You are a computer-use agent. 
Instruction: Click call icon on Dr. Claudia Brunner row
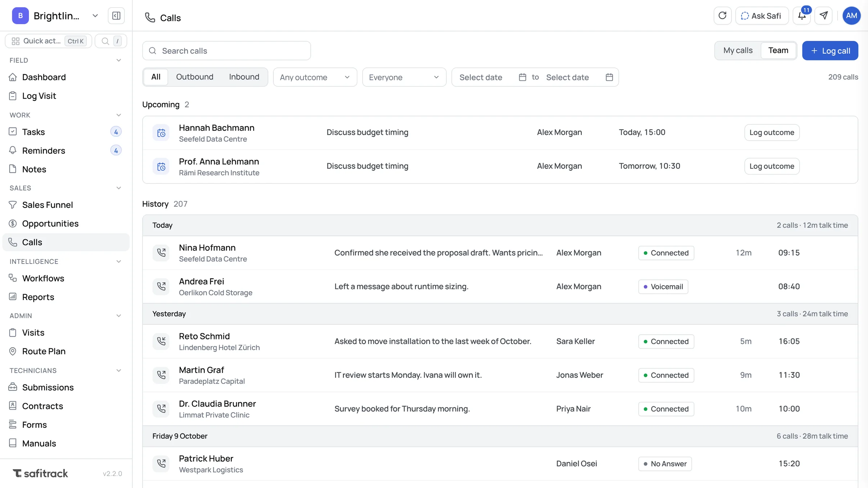tap(161, 409)
